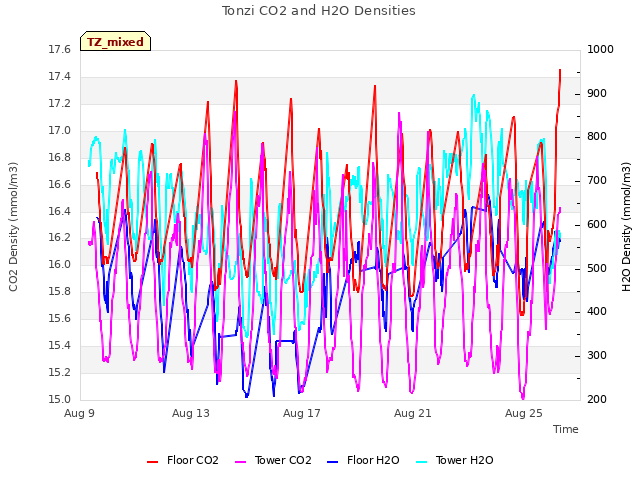Click the 500 right axis value
Image resolution: width=640 pixels, height=480 pixels.
tap(597, 269)
